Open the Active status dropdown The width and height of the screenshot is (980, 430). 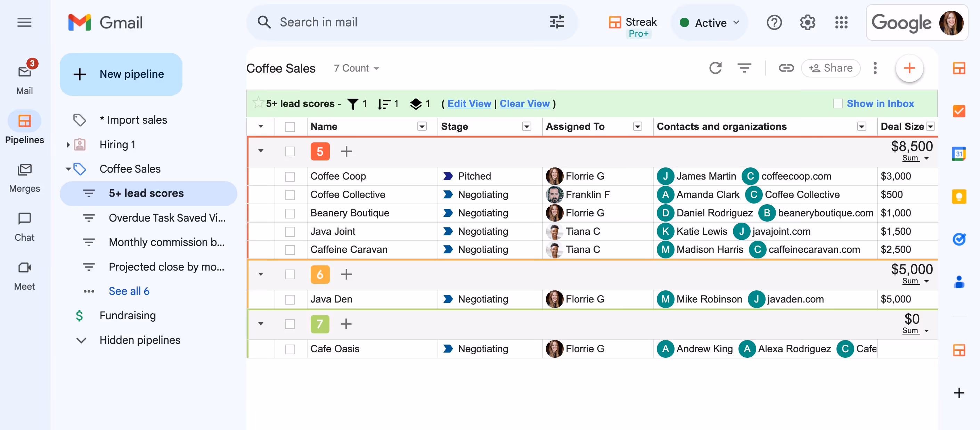(x=709, y=23)
